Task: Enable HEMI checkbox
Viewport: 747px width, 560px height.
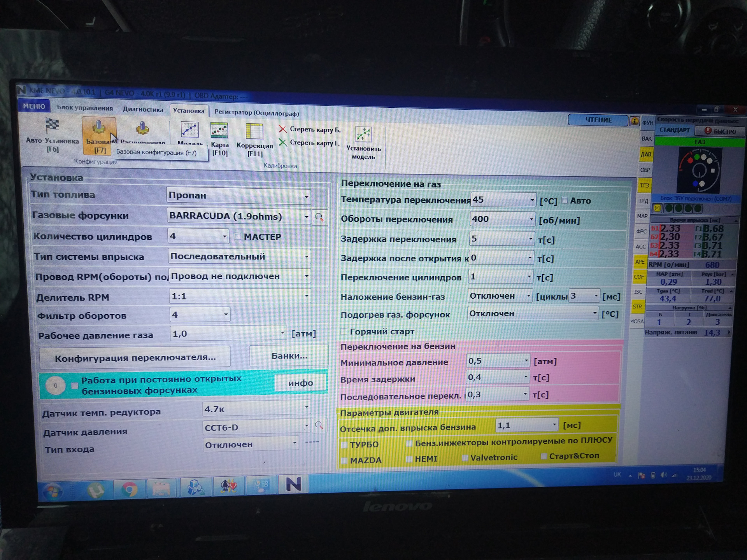Action: (x=409, y=459)
